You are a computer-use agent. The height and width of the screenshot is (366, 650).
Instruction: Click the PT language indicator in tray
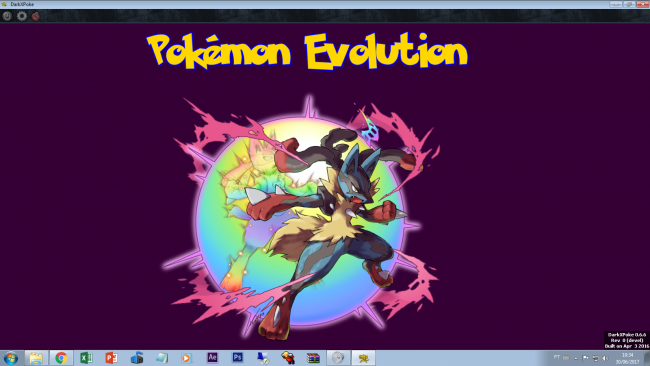[557, 357]
